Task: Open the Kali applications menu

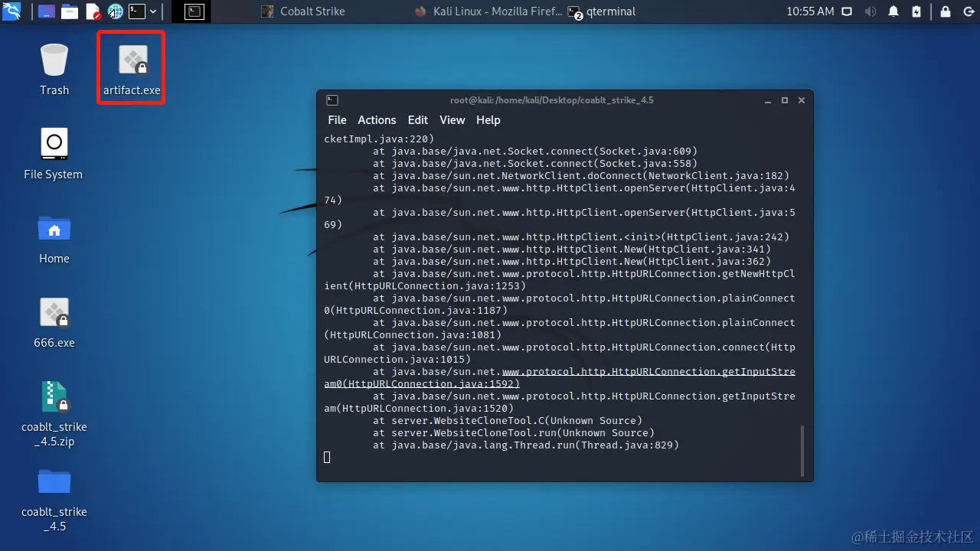Action: [x=11, y=11]
